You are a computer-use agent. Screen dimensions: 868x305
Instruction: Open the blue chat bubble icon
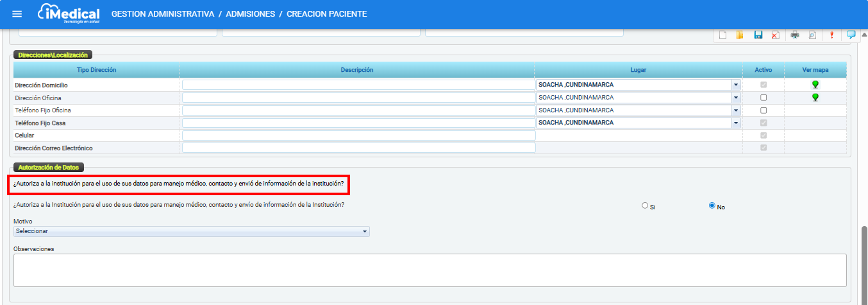(x=851, y=35)
